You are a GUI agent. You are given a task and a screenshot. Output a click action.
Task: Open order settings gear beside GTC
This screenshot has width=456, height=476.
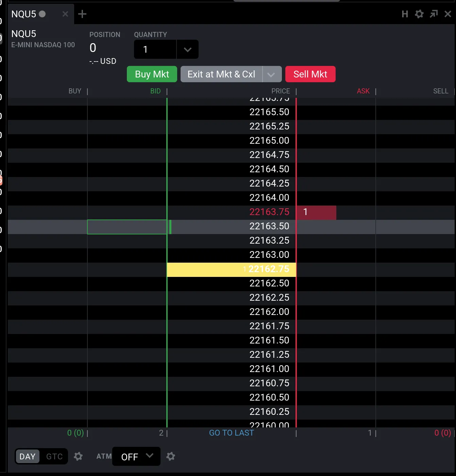78,456
